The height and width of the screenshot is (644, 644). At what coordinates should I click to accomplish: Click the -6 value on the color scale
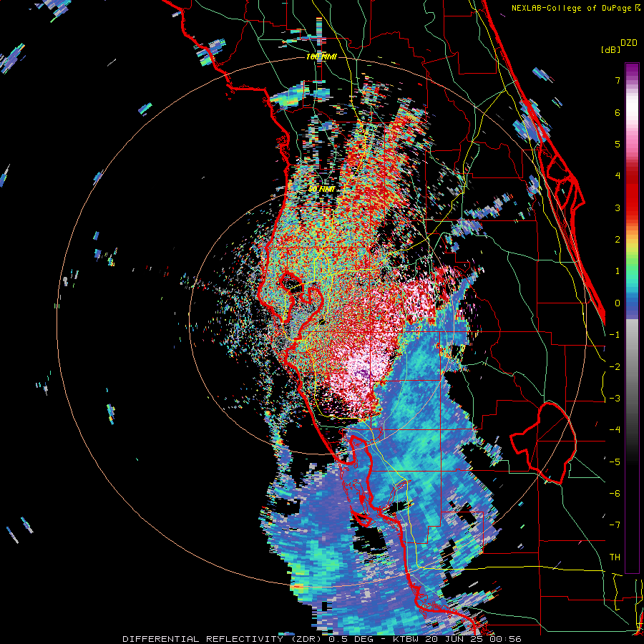[615, 493]
